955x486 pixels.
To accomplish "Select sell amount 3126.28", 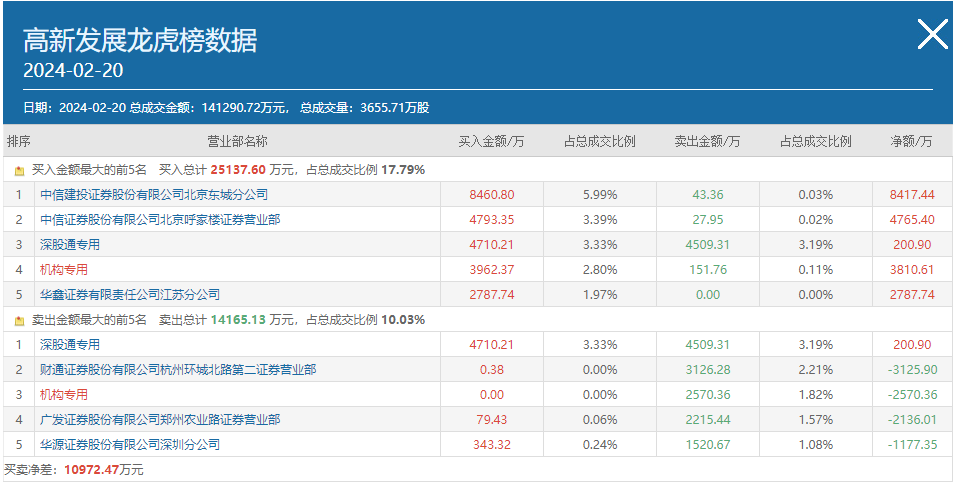I will tap(707, 370).
